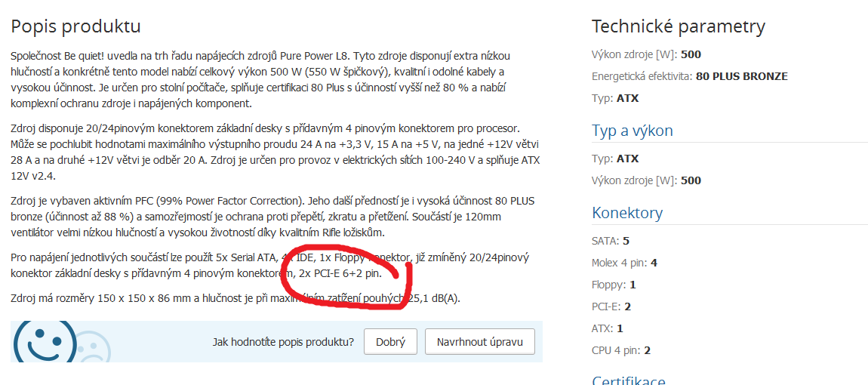Viewport: 868px width, 385px height.
Task: Select the CPU 4 pin: 2 row
Action: 621,350
